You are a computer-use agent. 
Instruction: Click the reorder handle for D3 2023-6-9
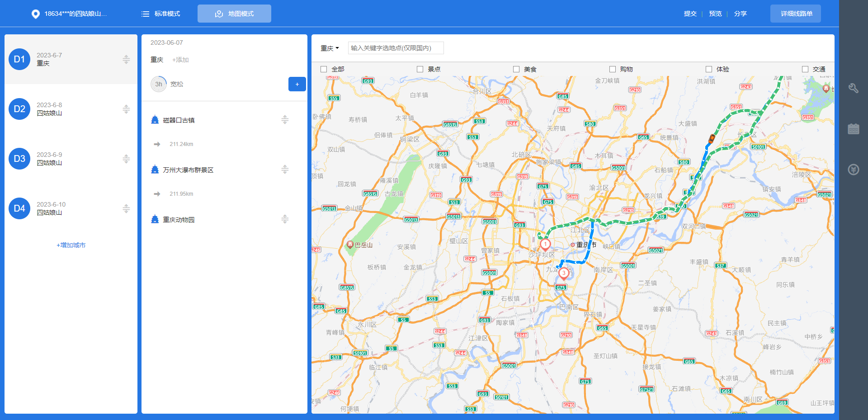pyautogui.click(x=126, y=159)
